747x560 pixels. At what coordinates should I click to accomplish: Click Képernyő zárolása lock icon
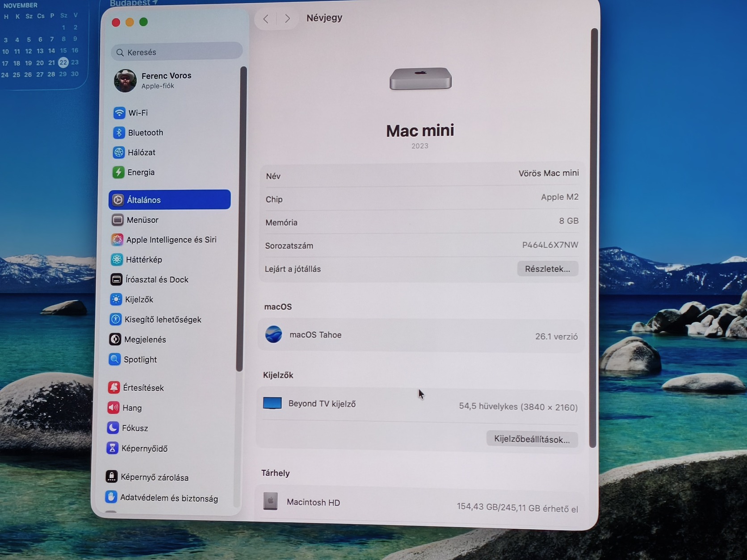tap(111, 476)
